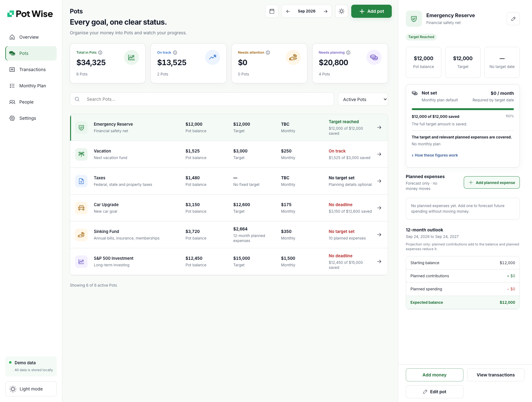532x402 pixels.
Task: Open Settings in the sidebar
Action: 31,118
